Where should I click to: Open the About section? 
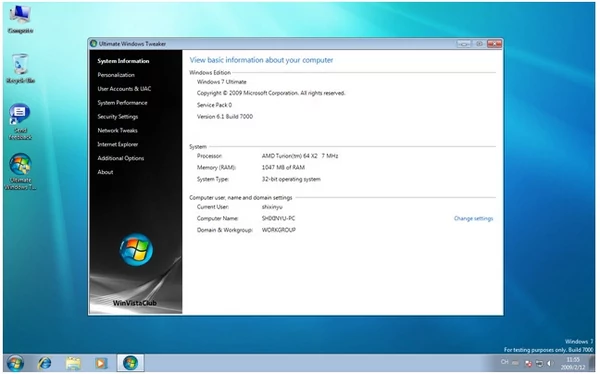[105, 172]
